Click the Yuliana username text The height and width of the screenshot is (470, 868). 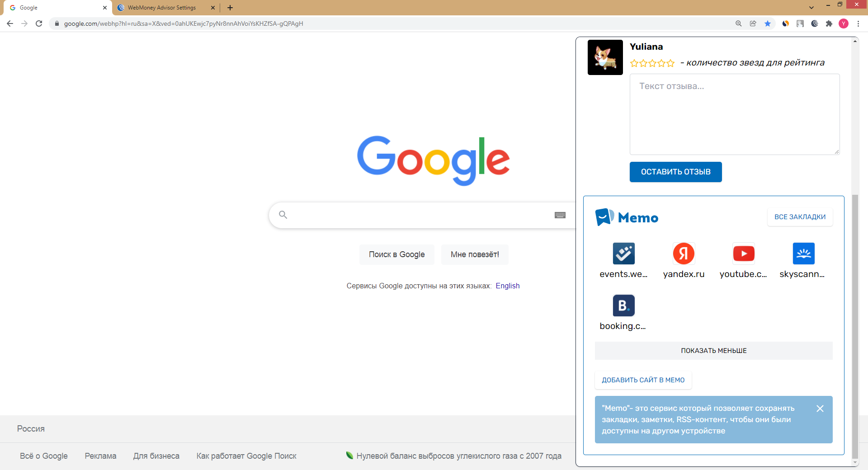(x=646, y=47)
